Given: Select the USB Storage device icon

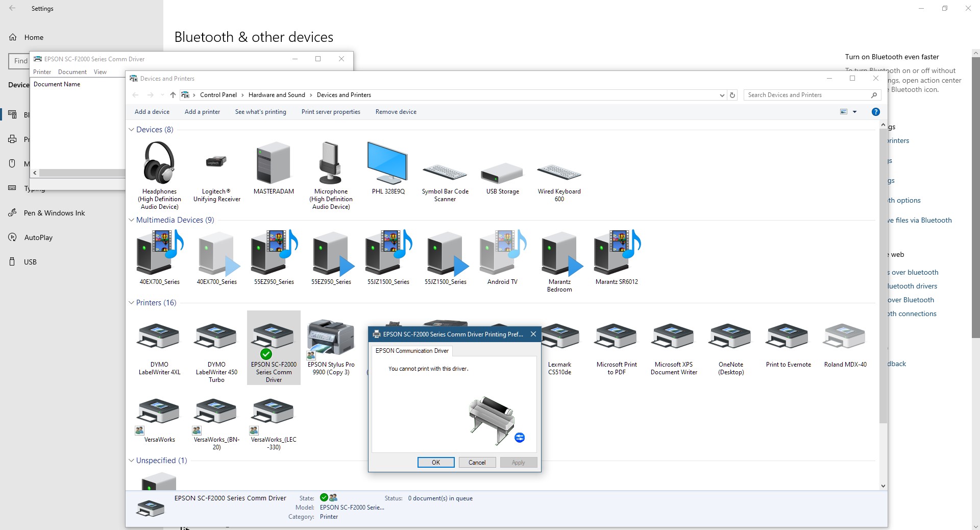Looking at the screenshot, I should tap(503, 179).
